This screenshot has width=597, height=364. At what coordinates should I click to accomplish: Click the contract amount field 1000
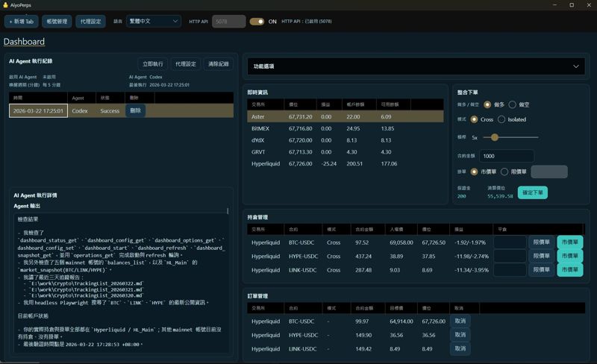pyautogui.click(x=507, y=156)
